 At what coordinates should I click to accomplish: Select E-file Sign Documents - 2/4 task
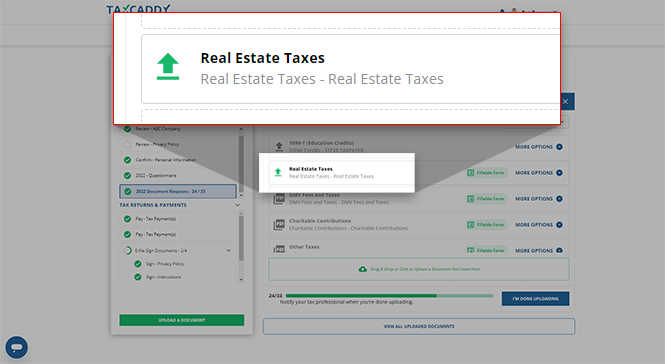(178, 250)
